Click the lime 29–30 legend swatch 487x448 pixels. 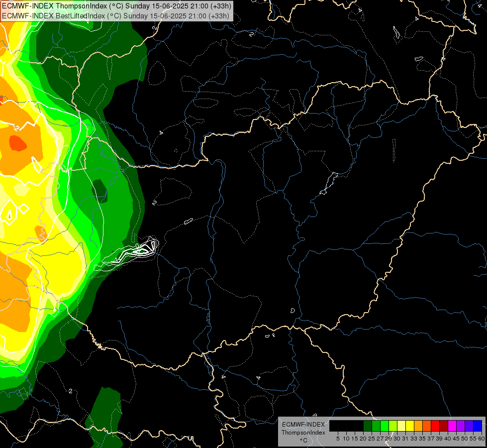tap(393, 426)
